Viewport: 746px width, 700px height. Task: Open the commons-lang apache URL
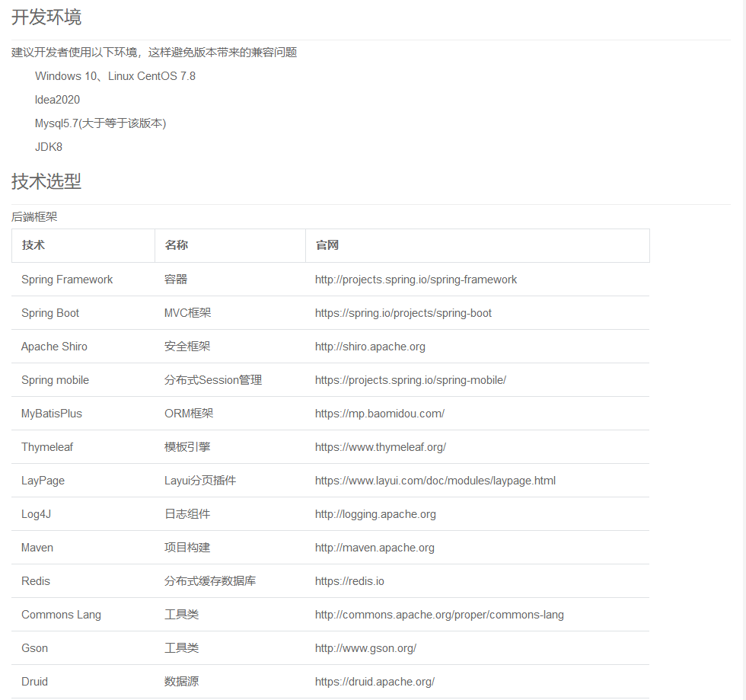coord(439,615)
